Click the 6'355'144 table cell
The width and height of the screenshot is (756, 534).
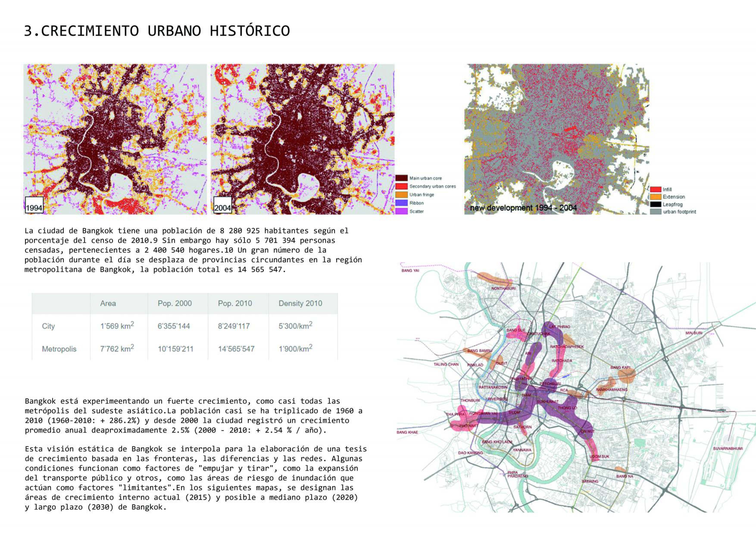[173, 326]
